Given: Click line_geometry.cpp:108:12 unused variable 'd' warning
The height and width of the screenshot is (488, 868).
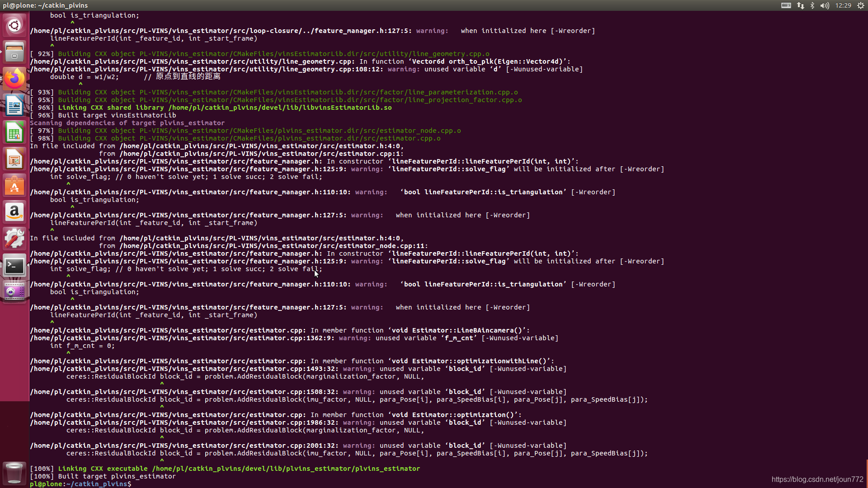Looking at the screenshot, I should click(x=306, y=69).
